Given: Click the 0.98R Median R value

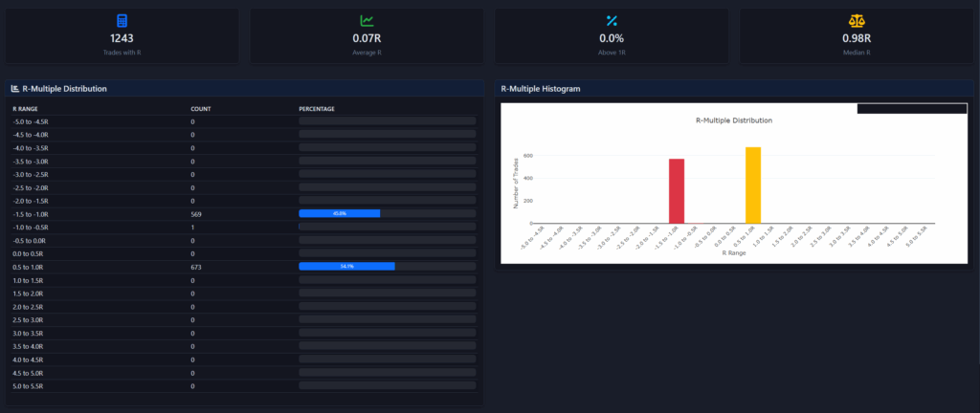Looking at the screenshot, I should pyautogui.click(x=856, y=38).
